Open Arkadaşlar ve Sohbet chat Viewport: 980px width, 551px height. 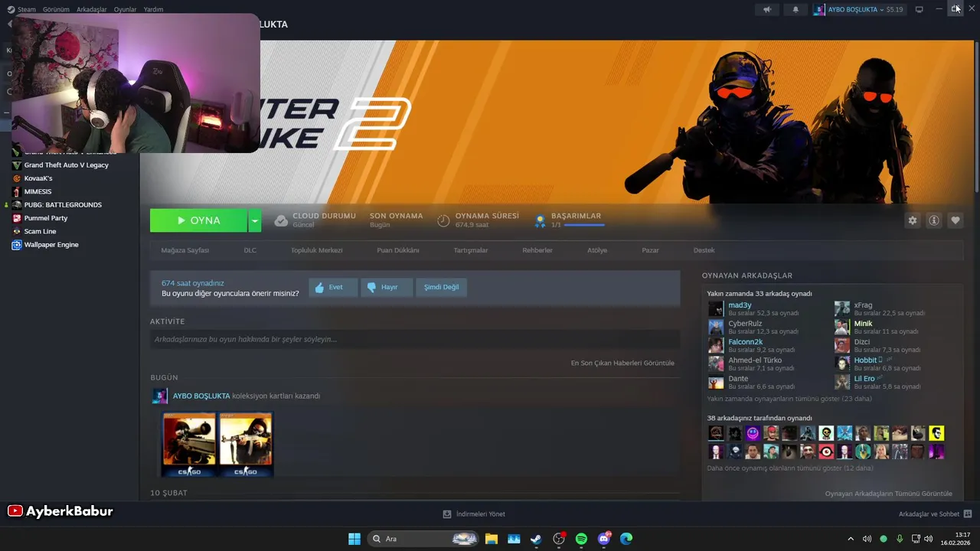click(x=936, y=514)
